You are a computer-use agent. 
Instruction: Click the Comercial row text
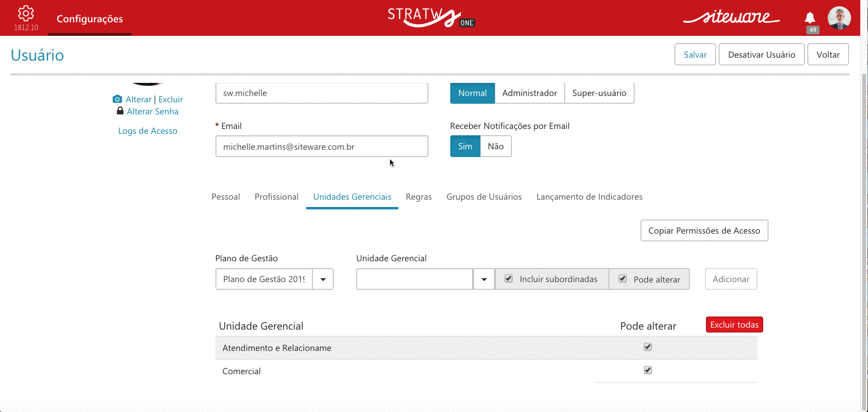tap(242, 371)
